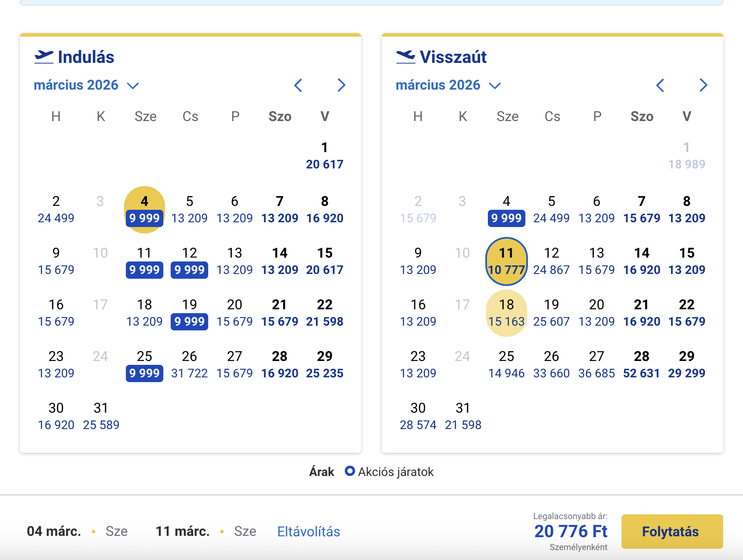Image resolution: width=743 pixels, height=560 pixels.
Task: Open the Visszaút month dropdown március 2026
Action: coord(448,85)
